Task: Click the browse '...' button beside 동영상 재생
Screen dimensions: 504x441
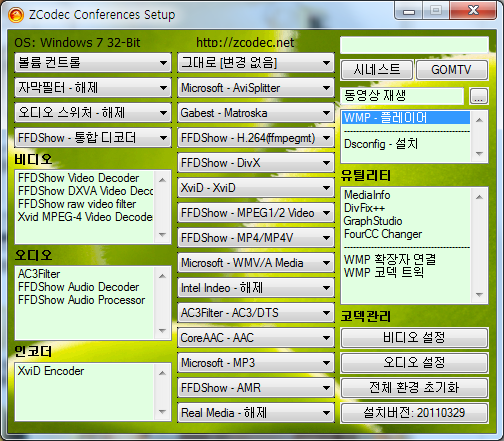Action: click(479, 96)
